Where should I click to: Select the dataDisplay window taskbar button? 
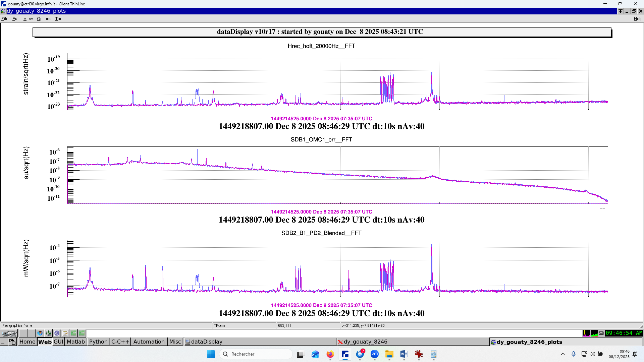pos(206,342)
